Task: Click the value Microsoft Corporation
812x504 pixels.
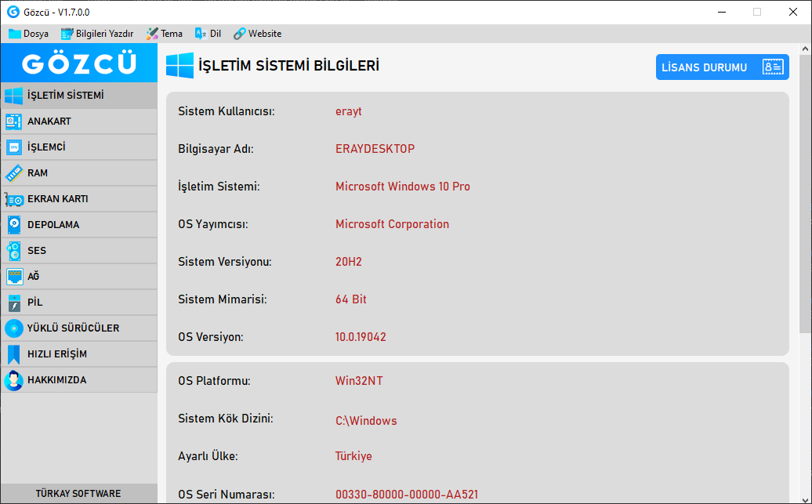Action: coord(392,224)
